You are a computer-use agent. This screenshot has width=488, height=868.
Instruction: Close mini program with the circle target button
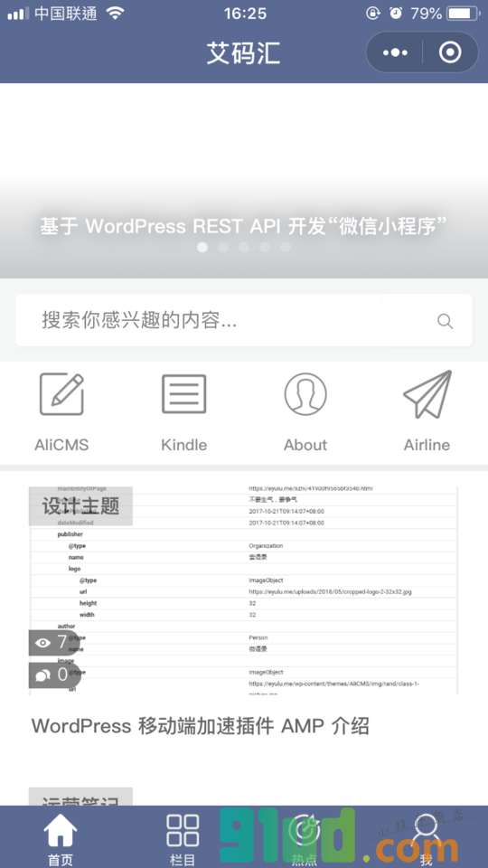(x=450, y=52)
